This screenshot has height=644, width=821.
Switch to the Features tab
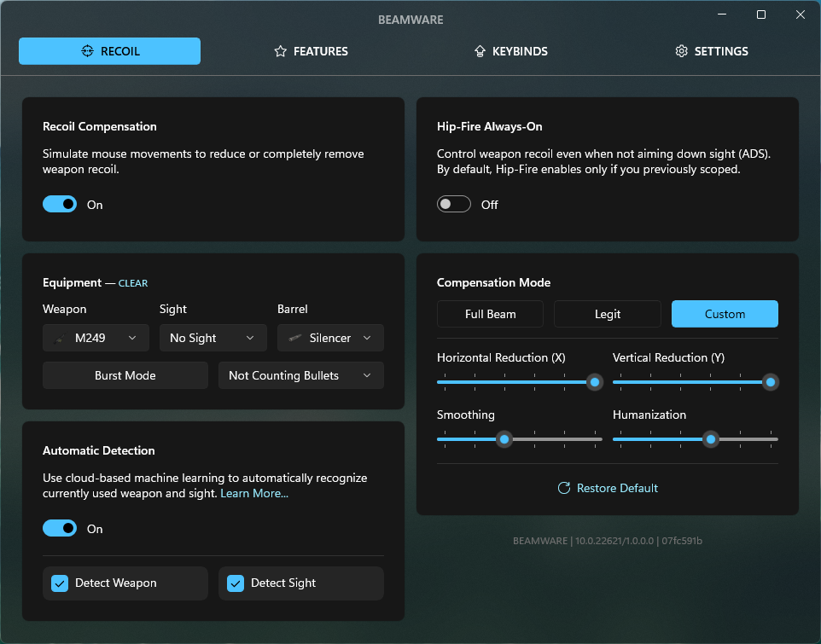click(x=311, y=51)
